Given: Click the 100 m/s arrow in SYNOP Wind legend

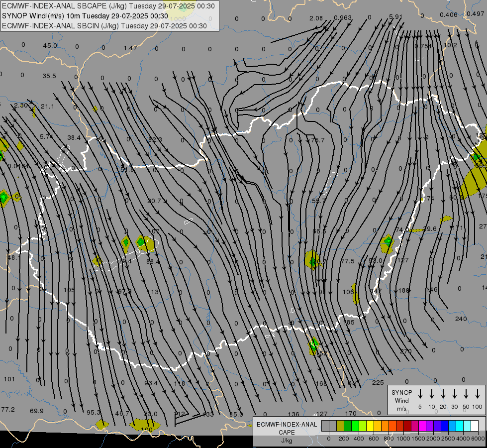Looking at the screenshot, I should click(x=478, y=394).
